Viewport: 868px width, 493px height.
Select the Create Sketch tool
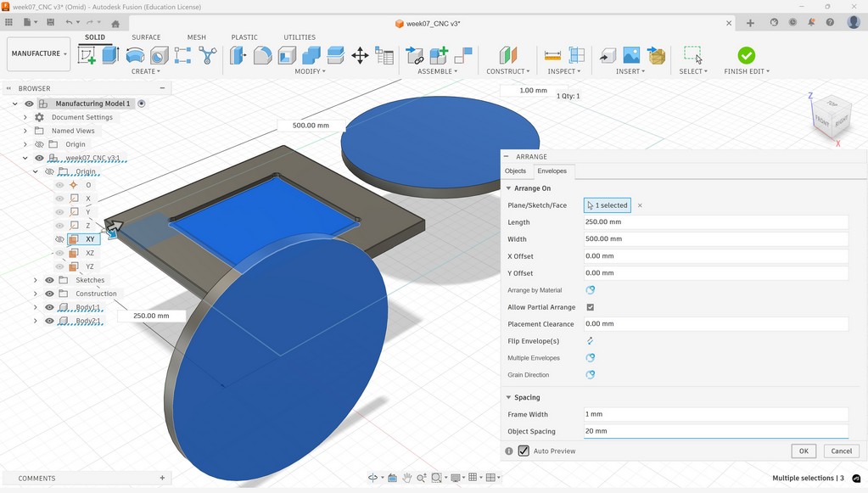(x=86, y=54)
